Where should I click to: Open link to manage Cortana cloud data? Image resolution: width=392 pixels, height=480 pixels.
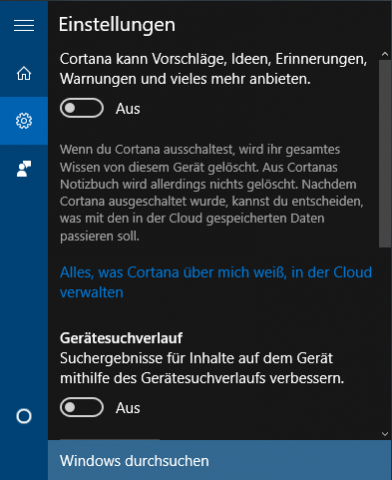[216, 282]
